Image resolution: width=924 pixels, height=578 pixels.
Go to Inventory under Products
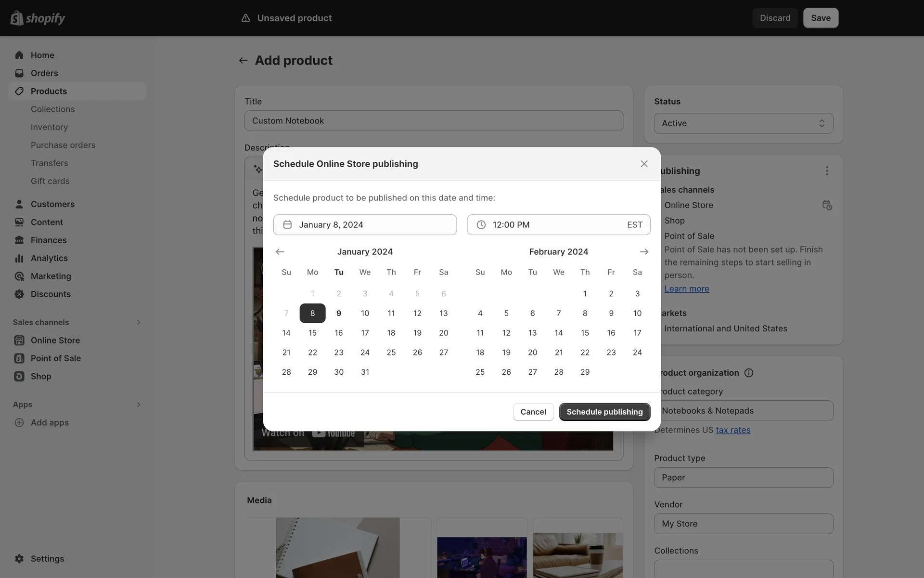pyautogui.click(x=49, y=127)
